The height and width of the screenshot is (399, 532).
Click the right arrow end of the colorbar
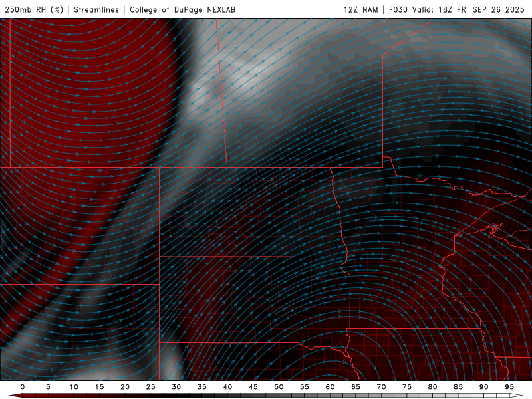tap(516, 396)
